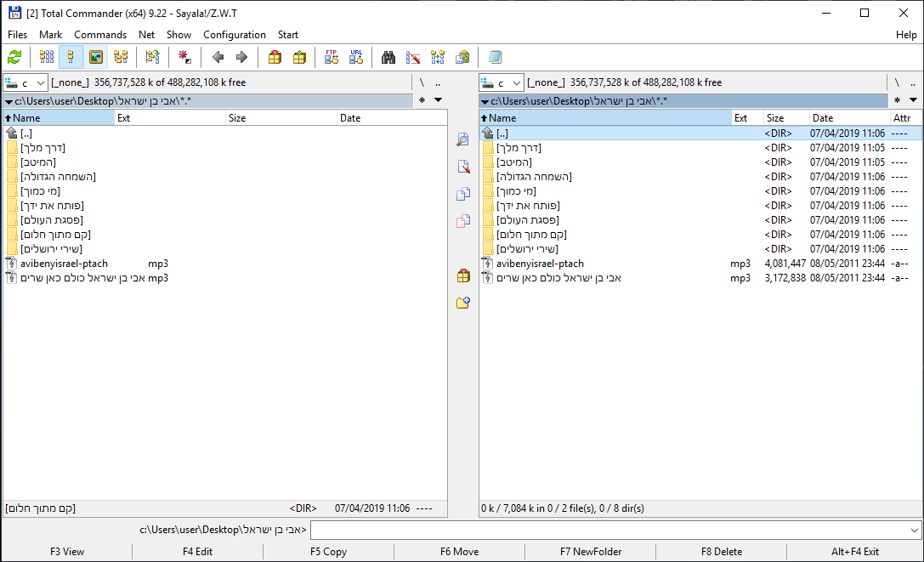
Task: Open the right panel directory history arrow
Action: tap(913, 99)
